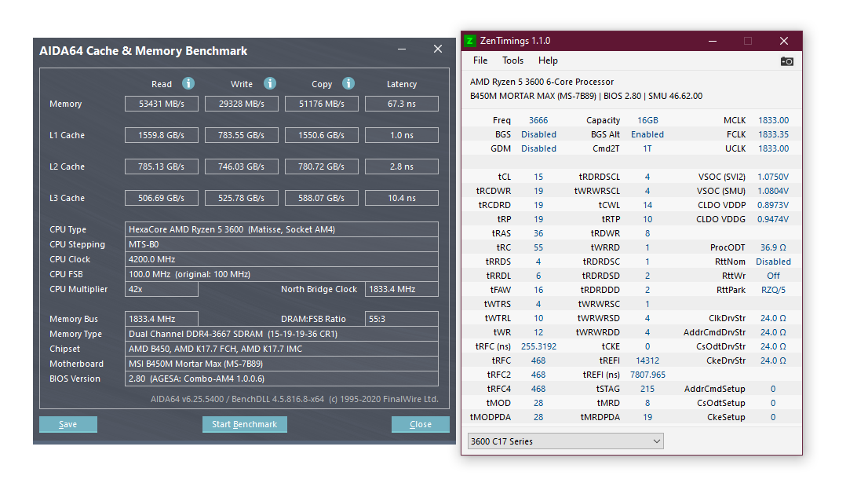Select Memory Write value 29328 MB/s
The width and height of the screenshot is (868, 494).
click(x=242, y=104)
